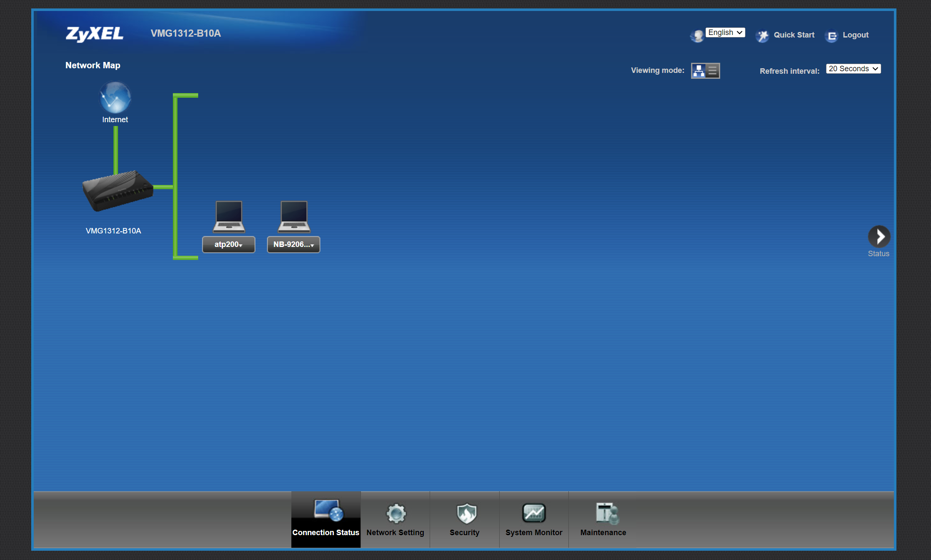Viewport: 931px width, 560px height.
Task: Click the Quick Start wand icon
Action: click(x=762, y=36)
